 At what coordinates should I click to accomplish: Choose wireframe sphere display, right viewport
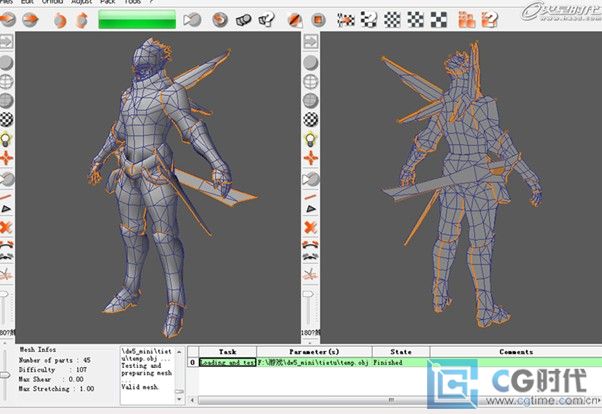[x=311, y=81]
